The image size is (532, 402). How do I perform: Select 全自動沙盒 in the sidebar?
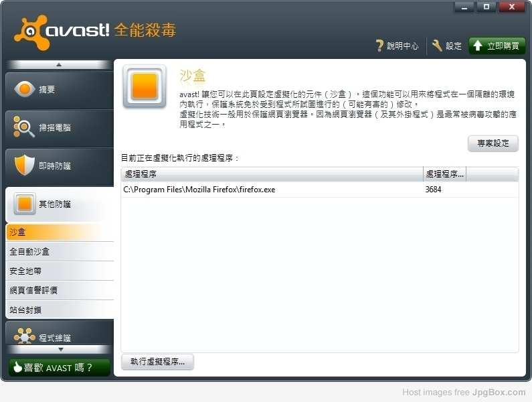59,252
